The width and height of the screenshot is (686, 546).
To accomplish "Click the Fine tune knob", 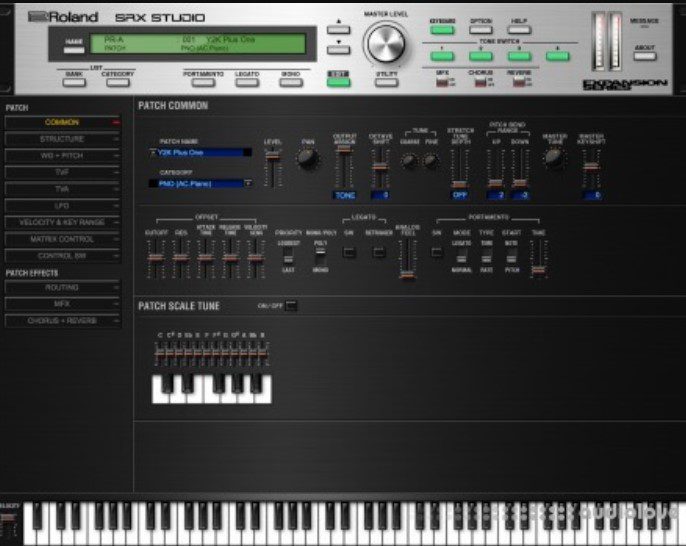I will point(431,161).
